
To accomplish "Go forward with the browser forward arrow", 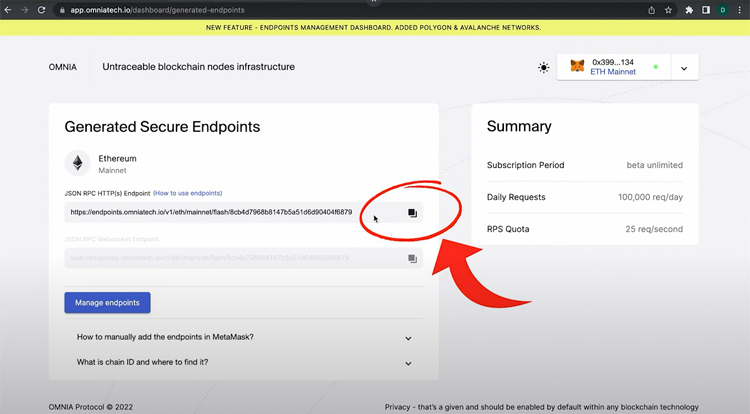I will (24, 10).
